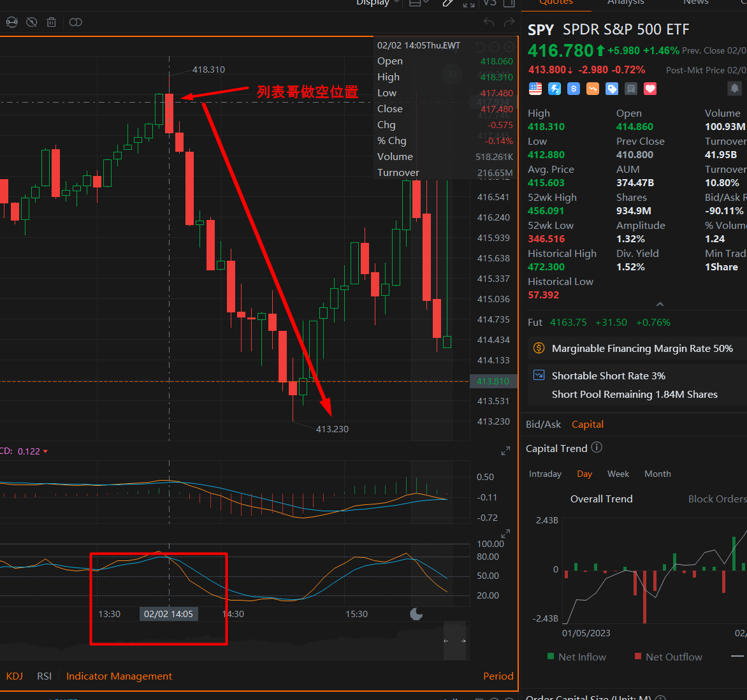Click the undo arrow above the chart
Screen dimensions: 747x700
[489, 22]
